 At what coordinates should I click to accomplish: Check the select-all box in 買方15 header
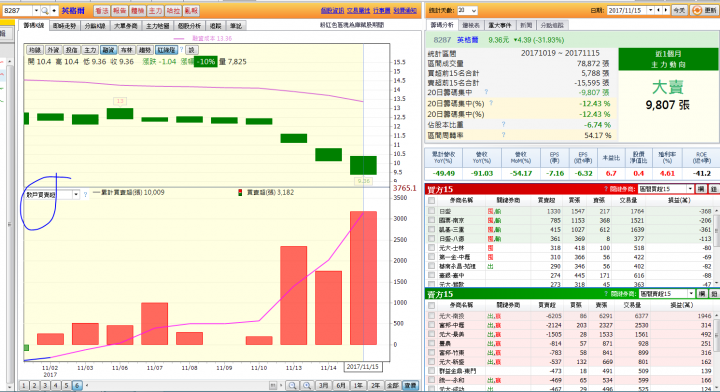pos(431,201)
